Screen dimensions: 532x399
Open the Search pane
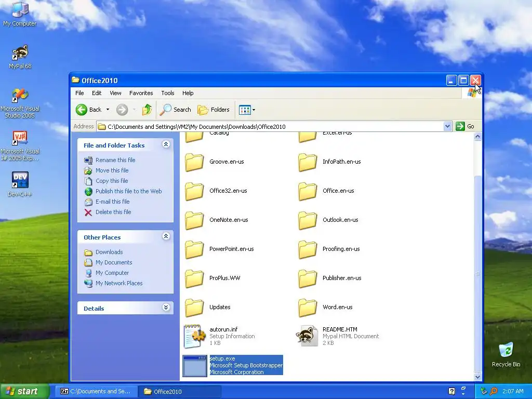176,110
